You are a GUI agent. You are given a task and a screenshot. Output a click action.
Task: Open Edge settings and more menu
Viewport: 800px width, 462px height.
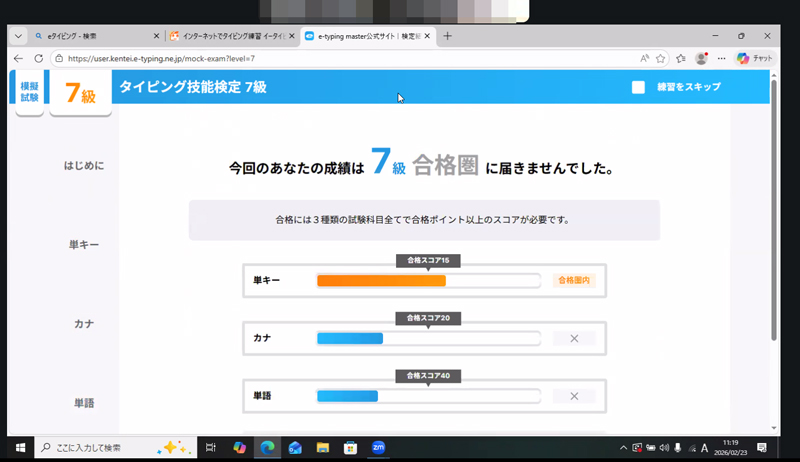click(x=722, y=58)
